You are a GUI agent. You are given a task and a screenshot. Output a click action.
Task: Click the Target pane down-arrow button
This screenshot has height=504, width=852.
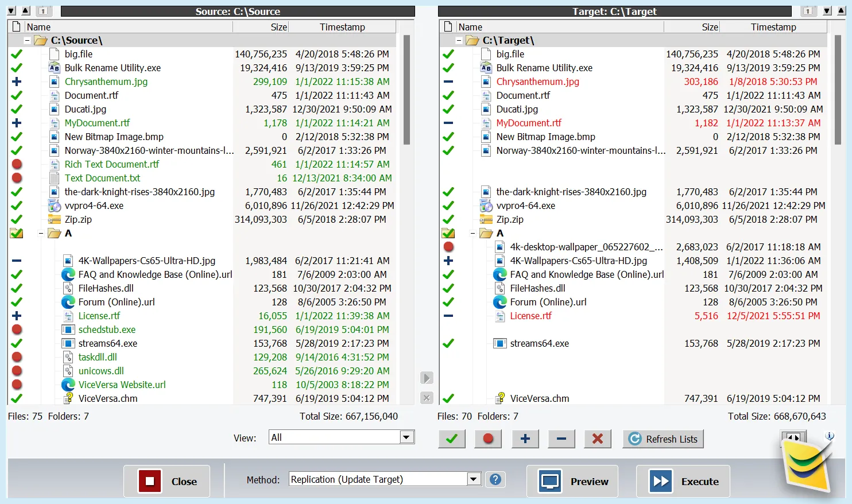[x=827, y=11]
